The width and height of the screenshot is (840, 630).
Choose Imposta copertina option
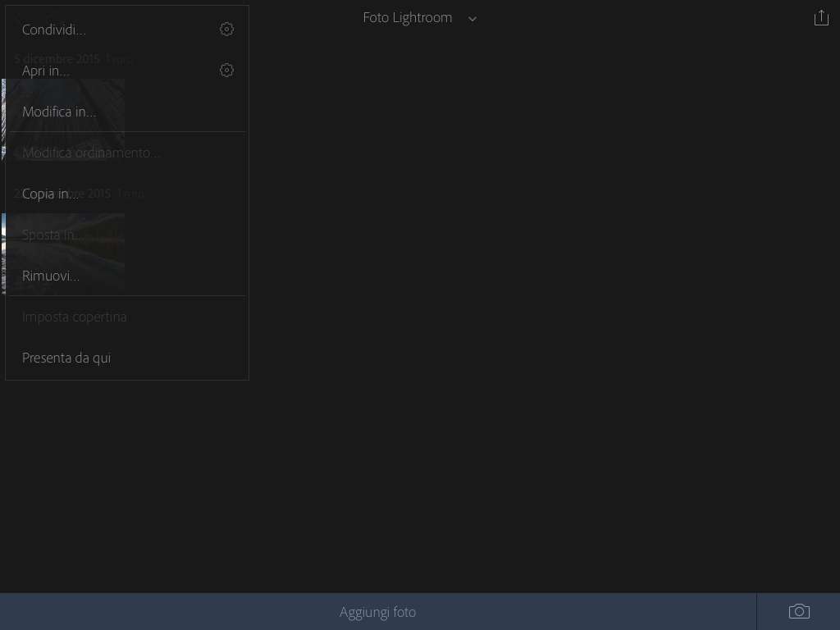coord(127,317)
